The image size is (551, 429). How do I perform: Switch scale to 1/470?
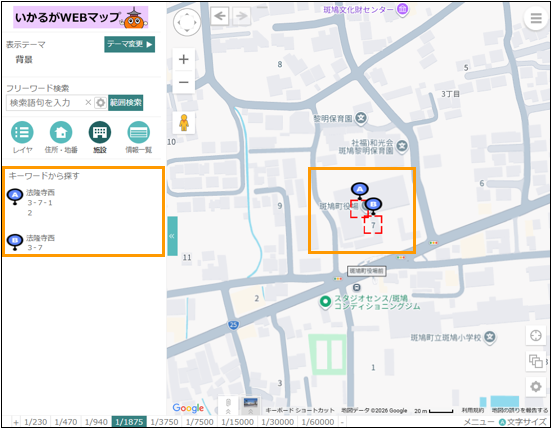click(x=66, y=422)
